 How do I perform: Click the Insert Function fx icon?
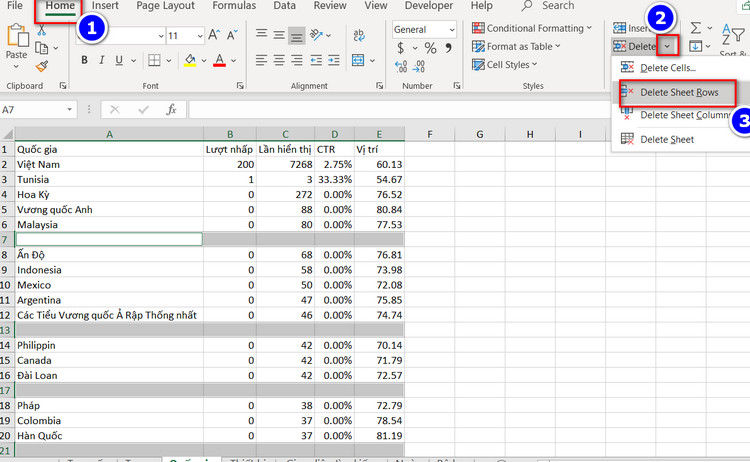click(x=171, y=109)
